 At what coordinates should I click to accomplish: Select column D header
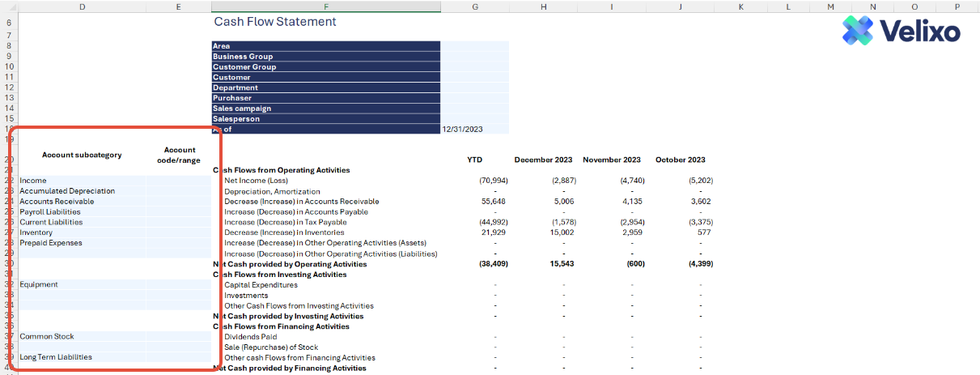point(83,6)
